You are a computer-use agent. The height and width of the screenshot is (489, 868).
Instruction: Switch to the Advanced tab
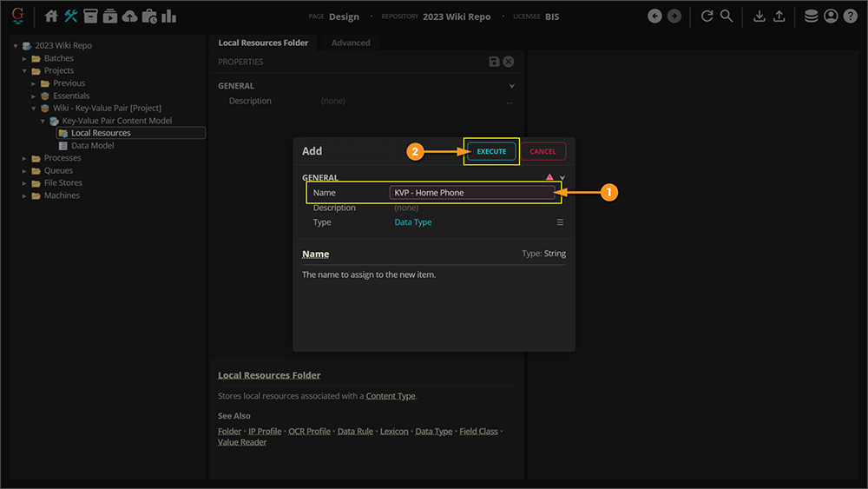point(351,43)
